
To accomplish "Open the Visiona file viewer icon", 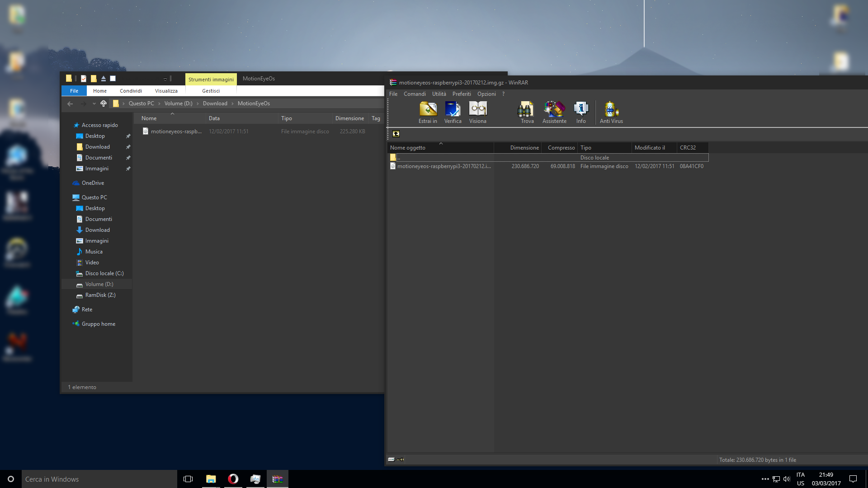I will [x=477, y=112].
